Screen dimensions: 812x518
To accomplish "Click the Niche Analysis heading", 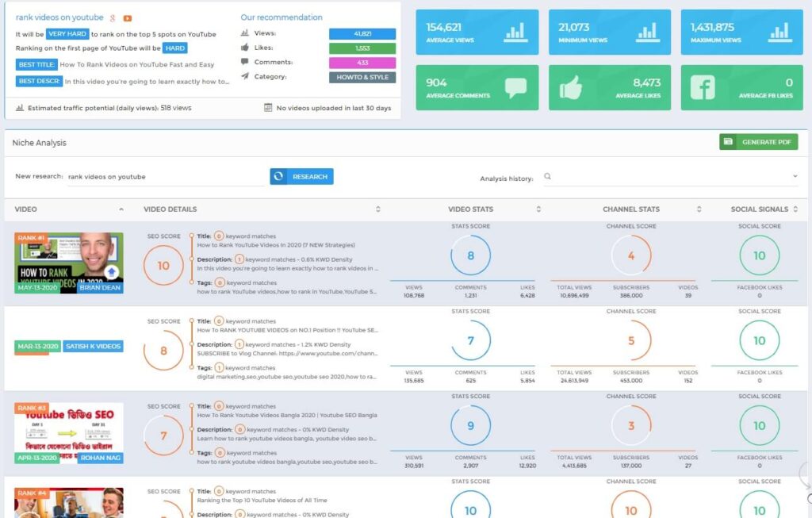I will coord(40,143).
